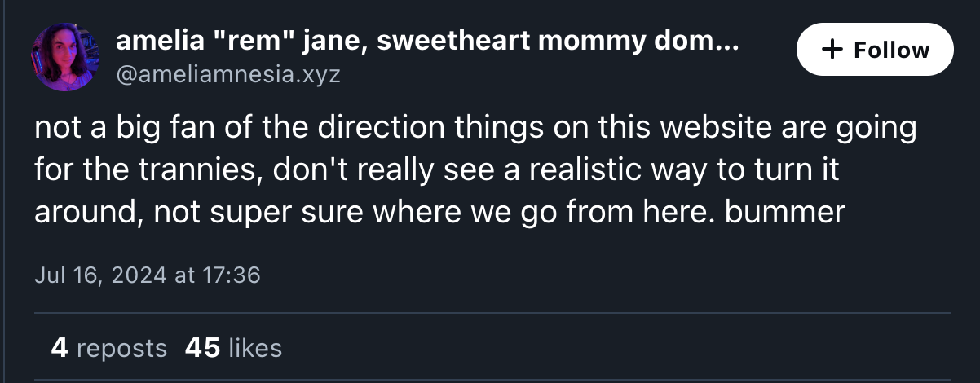The image size is (980, 383).
Task: Select the word "reposts" in the stats row
Action: pyautogui.click(x=121, y=350)
